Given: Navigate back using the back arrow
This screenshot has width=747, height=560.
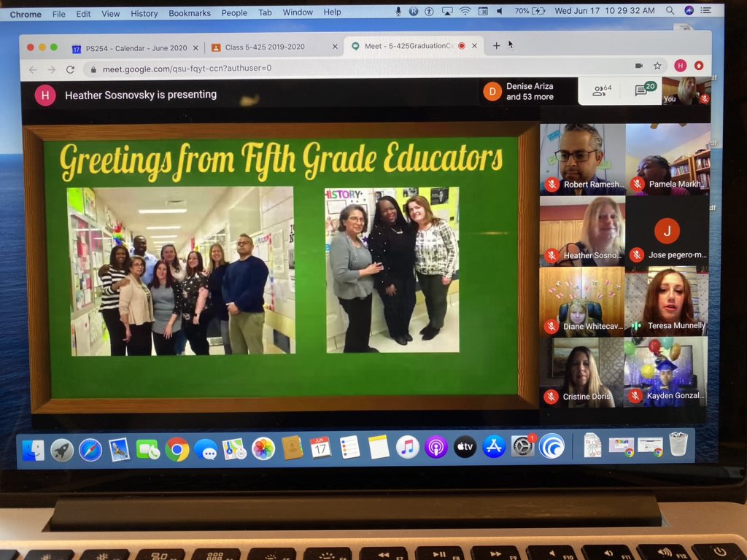Looking at the screenshot, I should click(33, 69).
